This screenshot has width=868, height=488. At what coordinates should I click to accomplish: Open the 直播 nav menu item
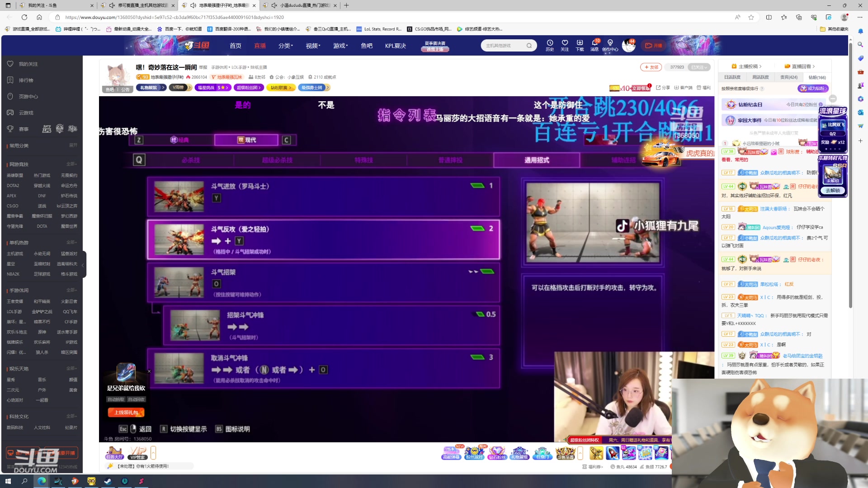pos(260,46)
